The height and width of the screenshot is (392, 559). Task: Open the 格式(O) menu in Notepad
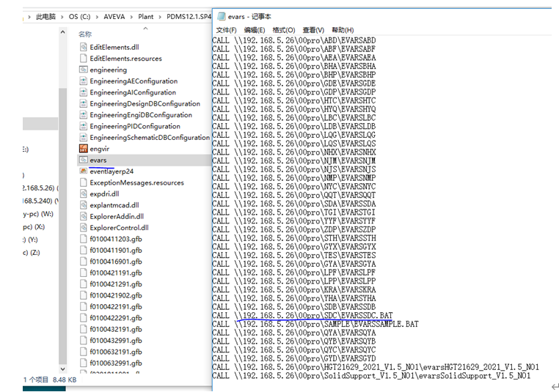pyautogui.click(x=284, y=30)
